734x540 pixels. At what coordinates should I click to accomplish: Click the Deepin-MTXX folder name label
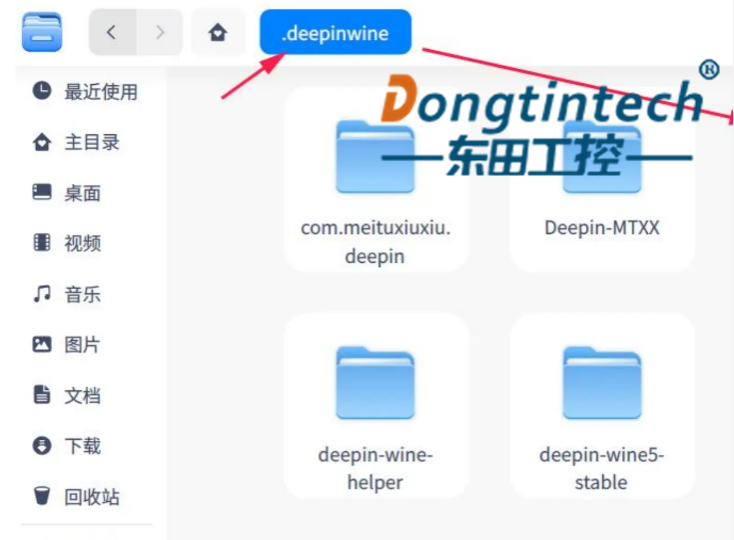[602, 228]
